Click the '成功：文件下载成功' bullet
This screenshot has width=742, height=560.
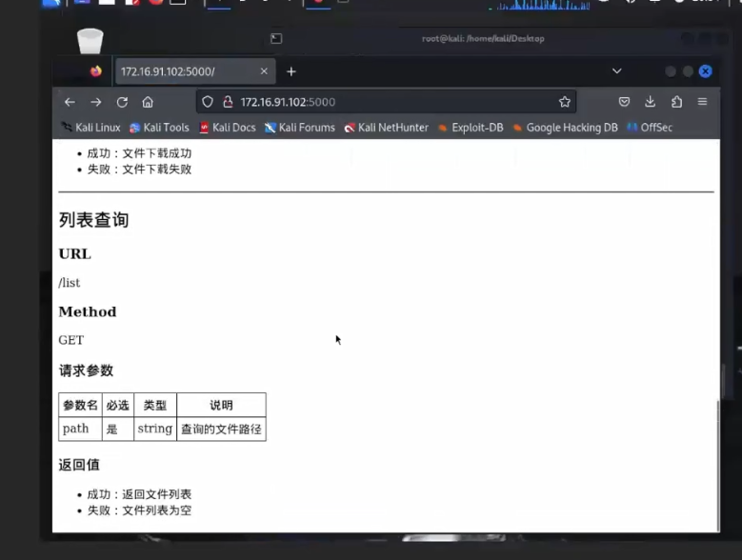(x=139, y=153)
